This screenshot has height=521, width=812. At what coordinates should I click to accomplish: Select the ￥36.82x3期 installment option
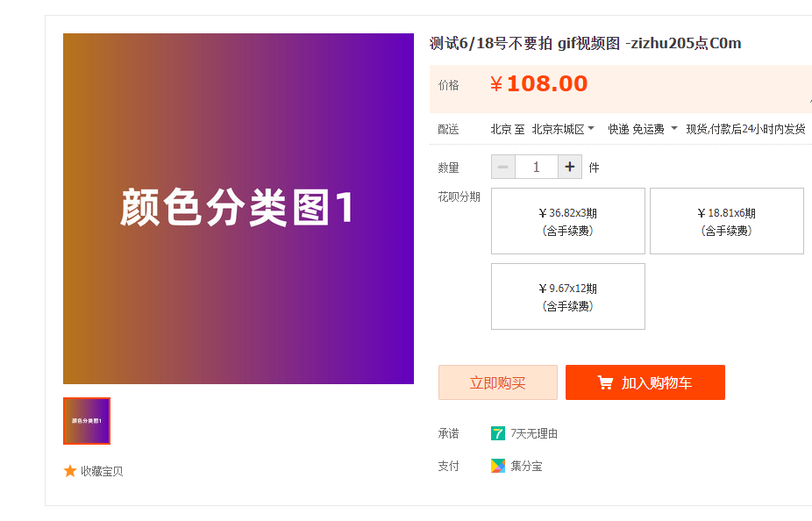coord(568,221)
